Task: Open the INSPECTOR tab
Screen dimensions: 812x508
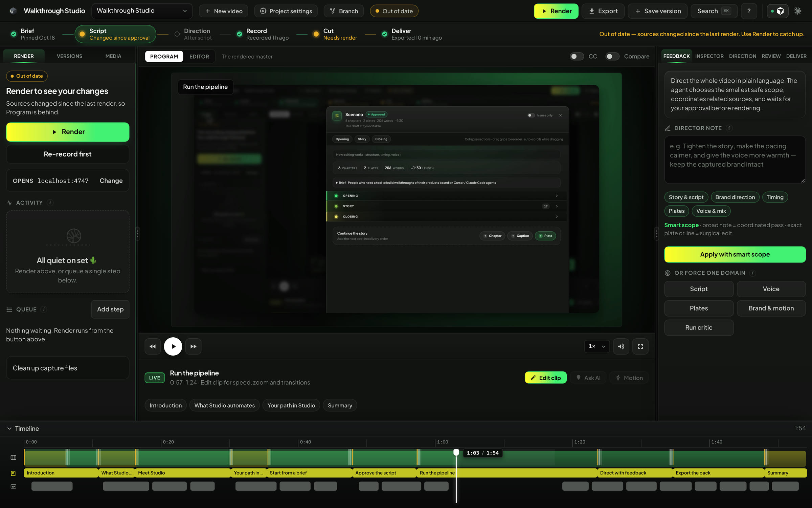Action: pyautogui.click(x=709, y=56)
